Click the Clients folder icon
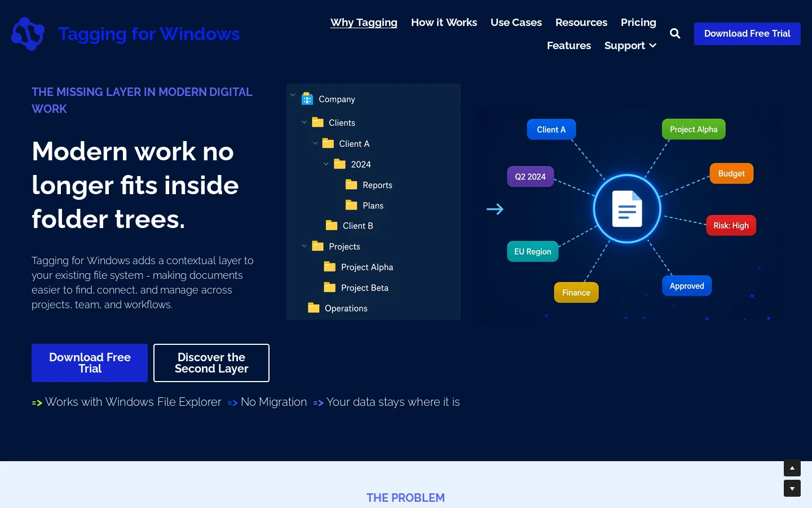This screenshot has height=508, width=812. coord(318,122)
